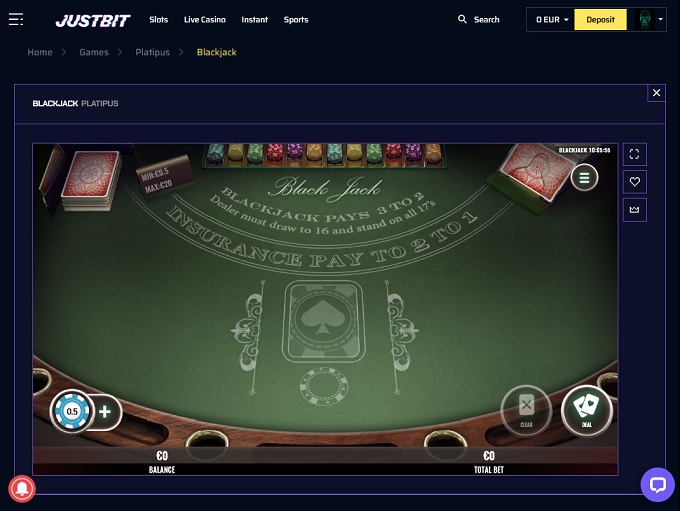Image resolution: width=680 pixels, height=511 pixels.
Task: Go to Platipus in the breadcrumb
Action: (153, 52)
